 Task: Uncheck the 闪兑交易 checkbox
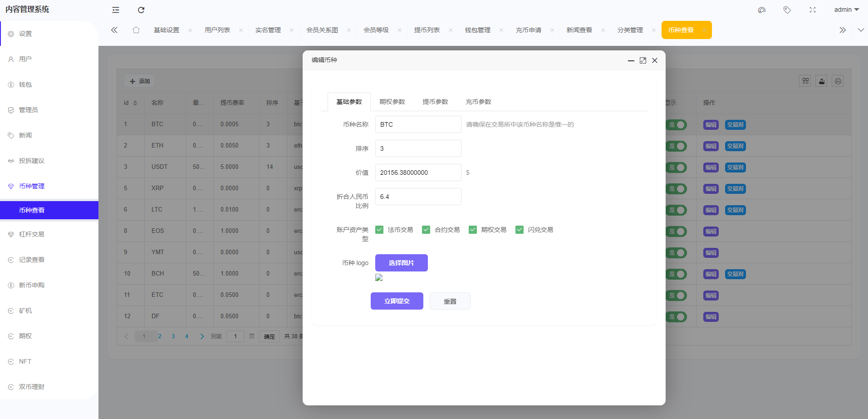(x=520, y=230)
